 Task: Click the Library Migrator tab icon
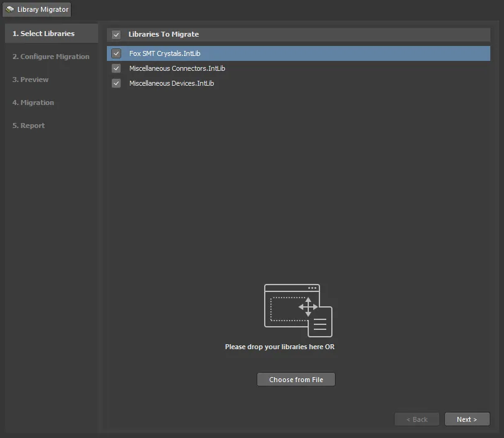10,9
